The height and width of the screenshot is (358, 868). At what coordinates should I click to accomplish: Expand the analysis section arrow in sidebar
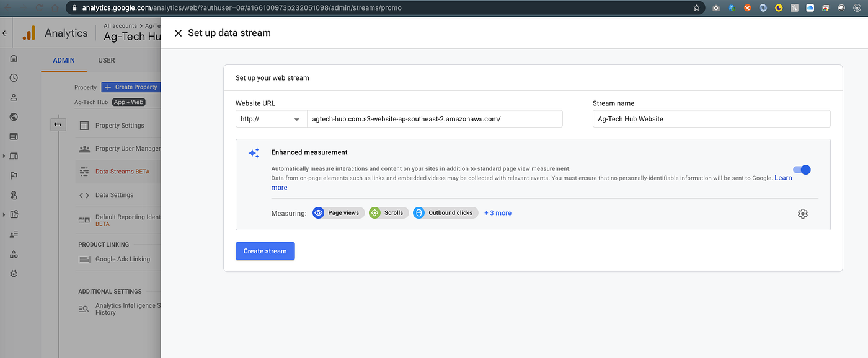point(4,215)
